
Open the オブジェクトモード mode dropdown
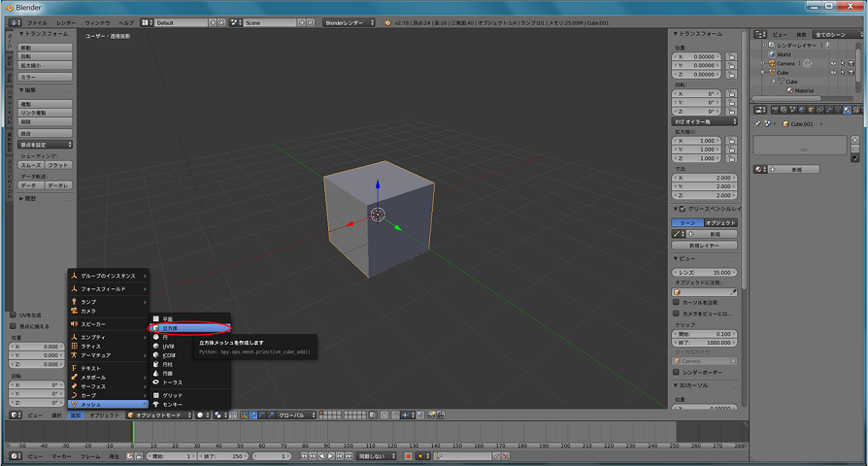tap(157, 415)
